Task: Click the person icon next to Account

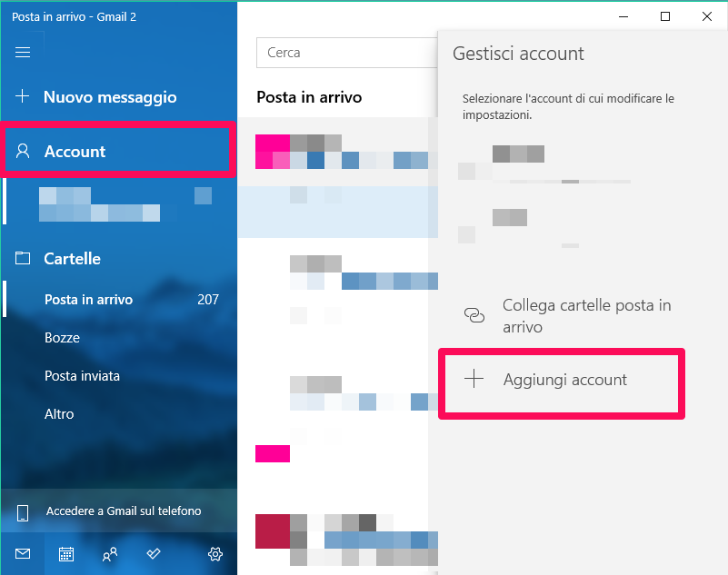Action: (23, 152)
